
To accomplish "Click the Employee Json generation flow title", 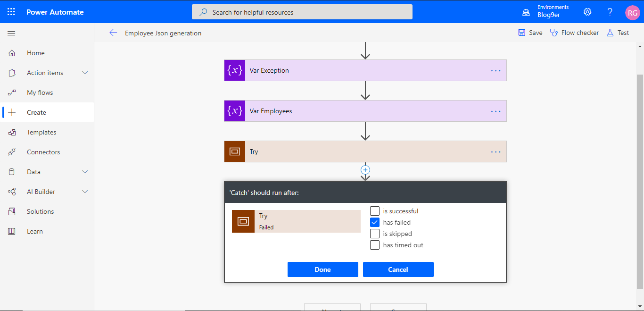I will coord(163,33).
